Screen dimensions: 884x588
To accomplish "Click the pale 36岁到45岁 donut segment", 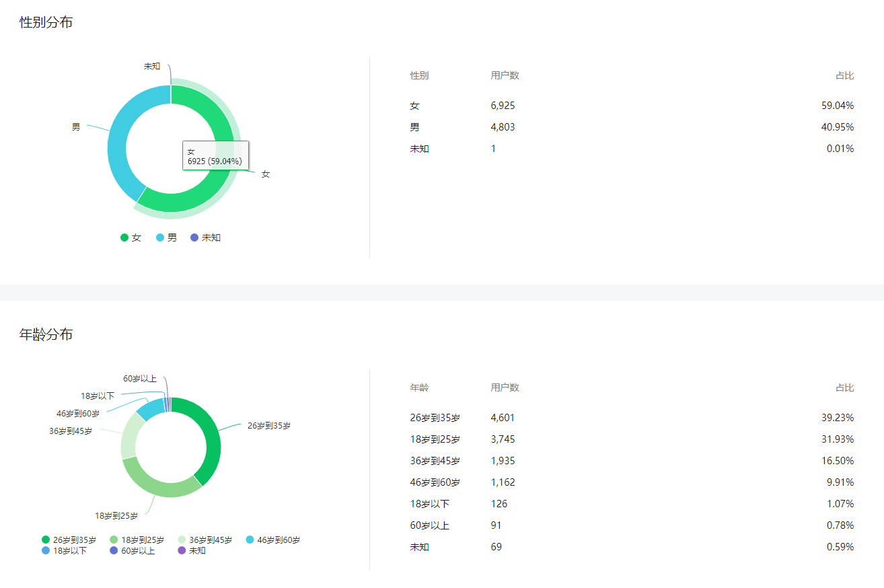I will click(132, 436).
